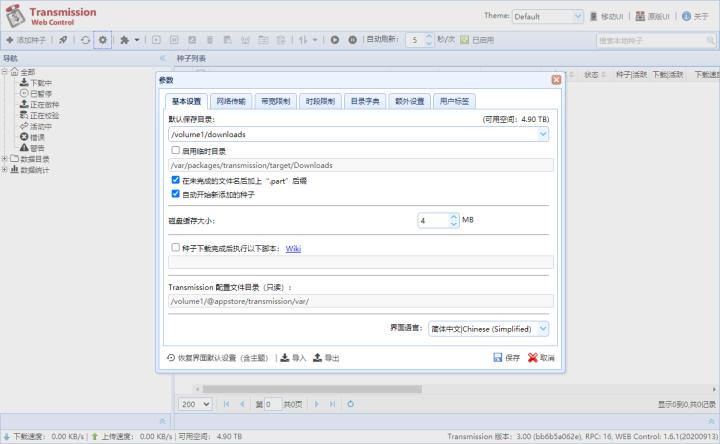The height and width of the screenshot is (444, 720).
Task: Click the Mobile UI (移动UI) link
Action: [x=606, y=17]
